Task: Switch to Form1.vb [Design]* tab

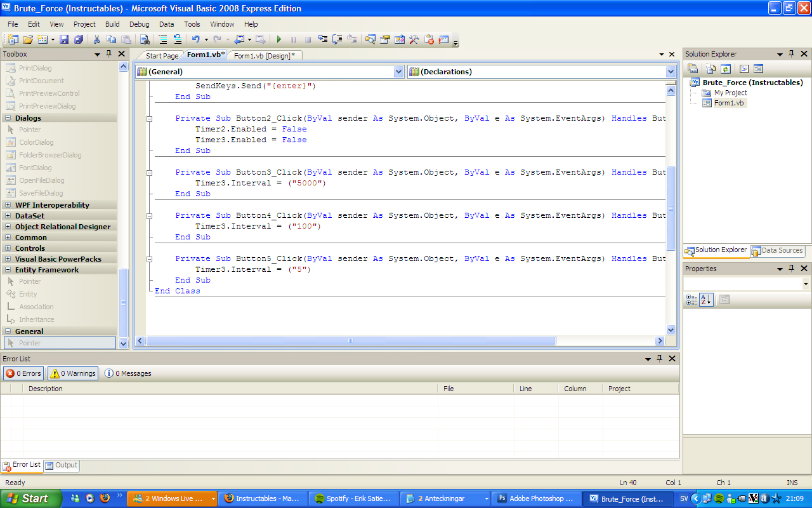Action: (265, 56)
